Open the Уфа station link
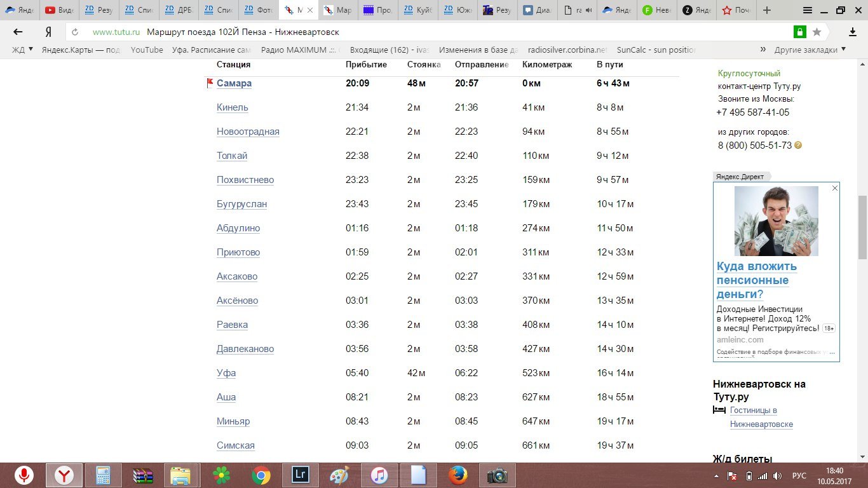The width and height of the screenshot is (868, 488). point(226,373)
